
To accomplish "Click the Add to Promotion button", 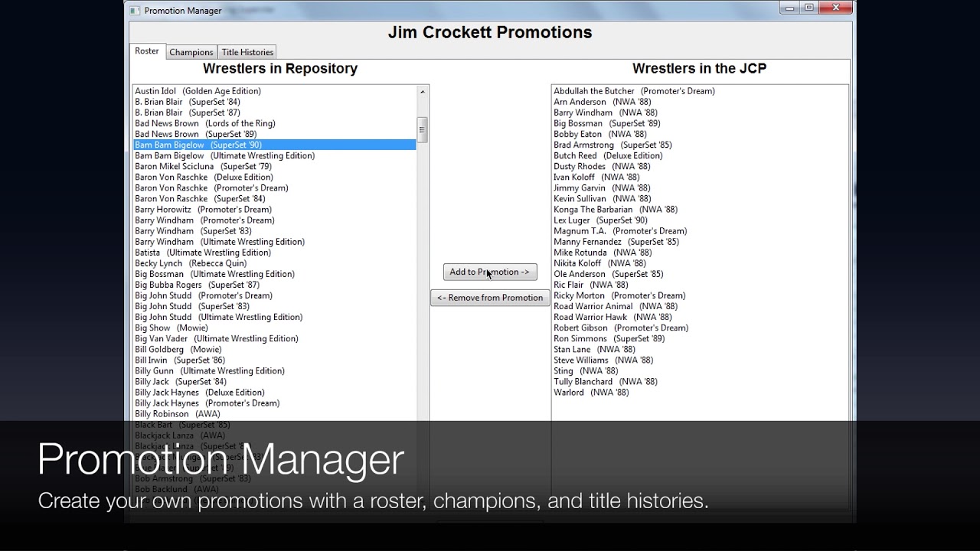I will pyautogui.click(x=490, y=272).
